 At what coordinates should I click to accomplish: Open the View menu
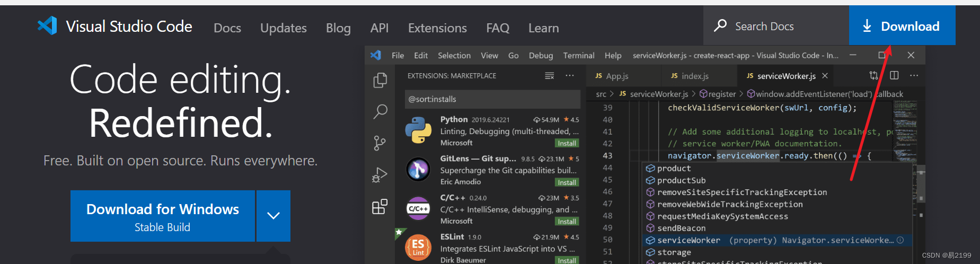click(x=489, y=55)
